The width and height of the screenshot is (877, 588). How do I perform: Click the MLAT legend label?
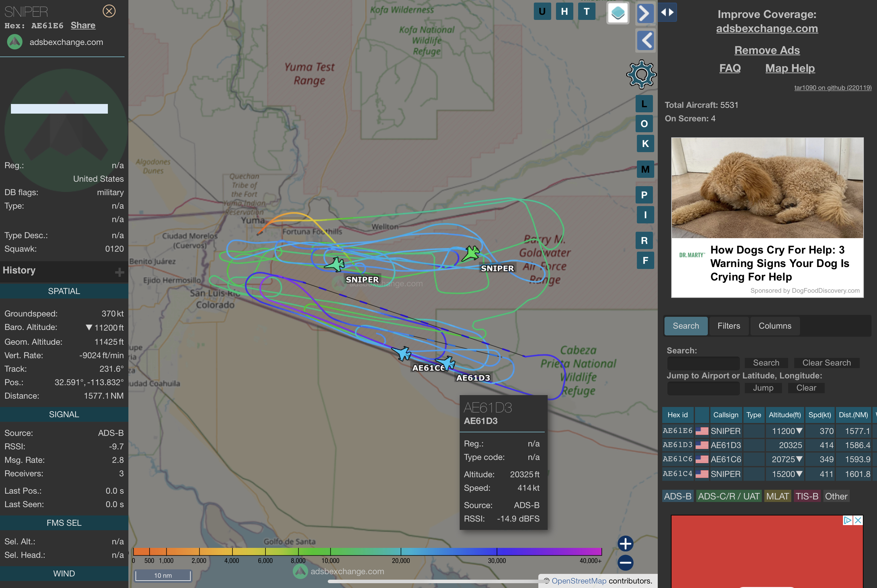777,497
